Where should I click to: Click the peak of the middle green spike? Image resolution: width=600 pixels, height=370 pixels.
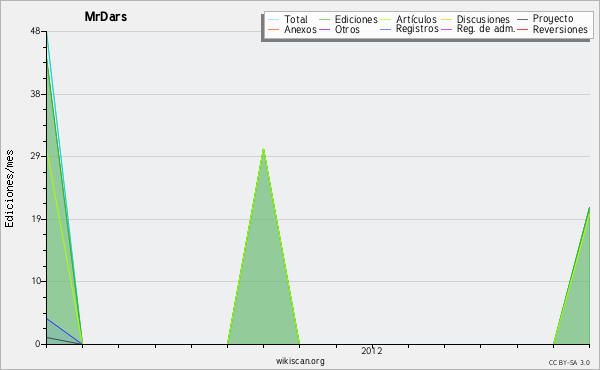[263, 149]
